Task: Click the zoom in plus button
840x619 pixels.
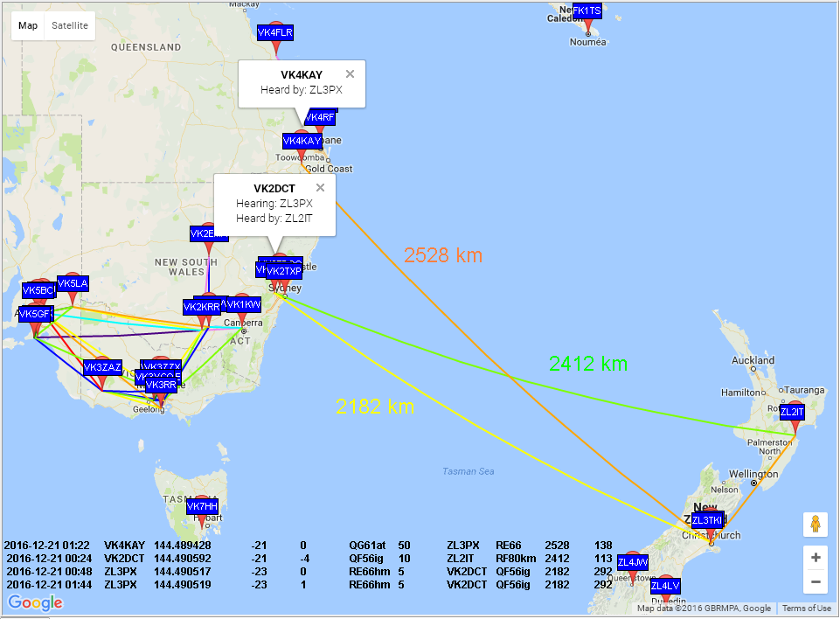Action: tap(816, 558)
